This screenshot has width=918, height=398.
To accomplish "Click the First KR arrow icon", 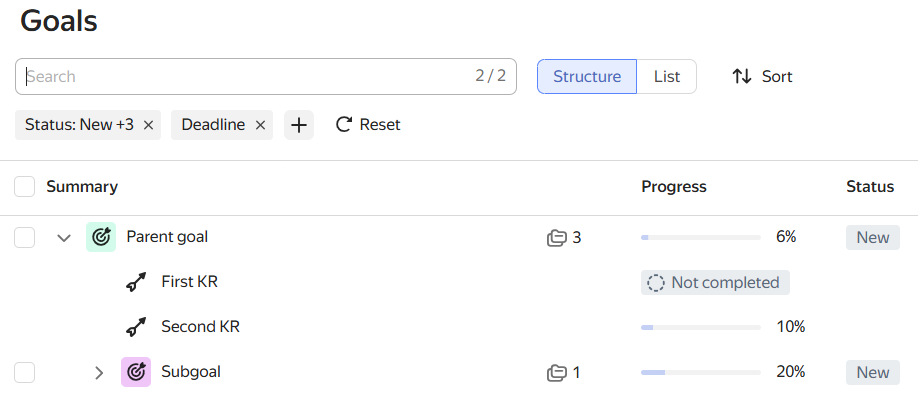I will (136, 282).
